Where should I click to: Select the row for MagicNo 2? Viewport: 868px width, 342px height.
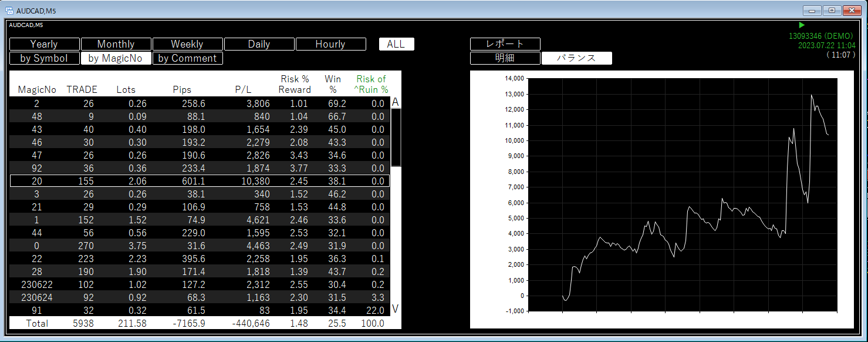[x=200, y=103]
